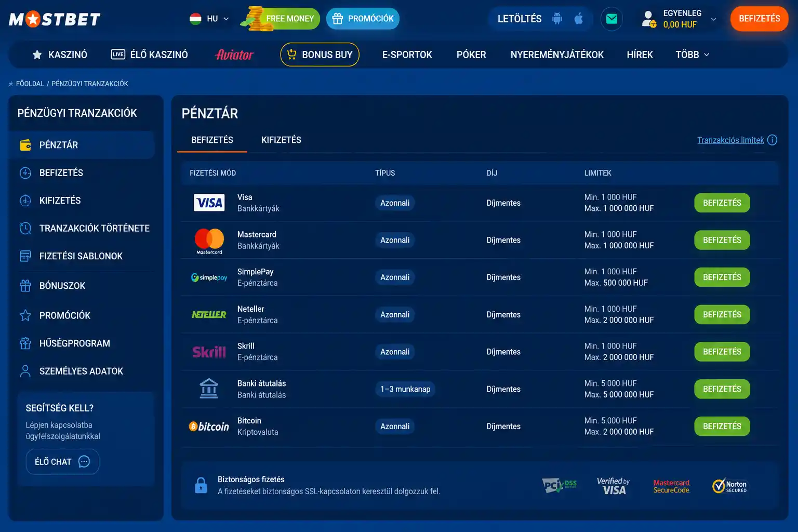Open Nyereményjátékok page

tap(557, 55)
